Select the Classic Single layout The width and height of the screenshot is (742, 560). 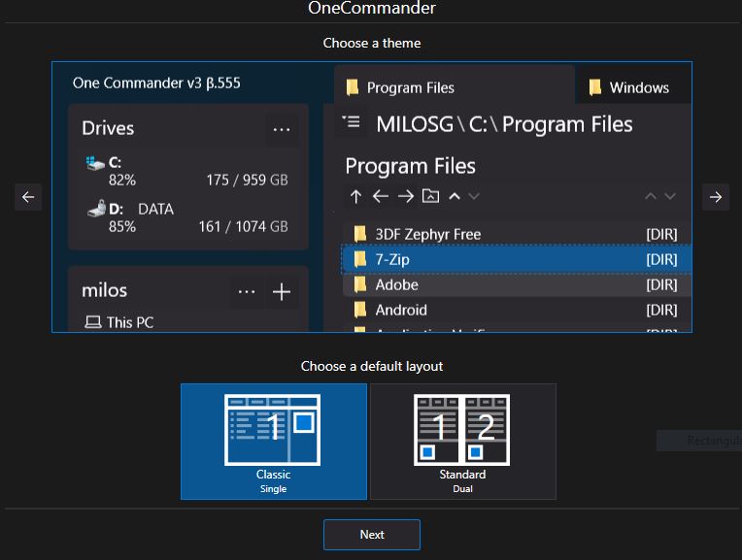click(274, 442)
